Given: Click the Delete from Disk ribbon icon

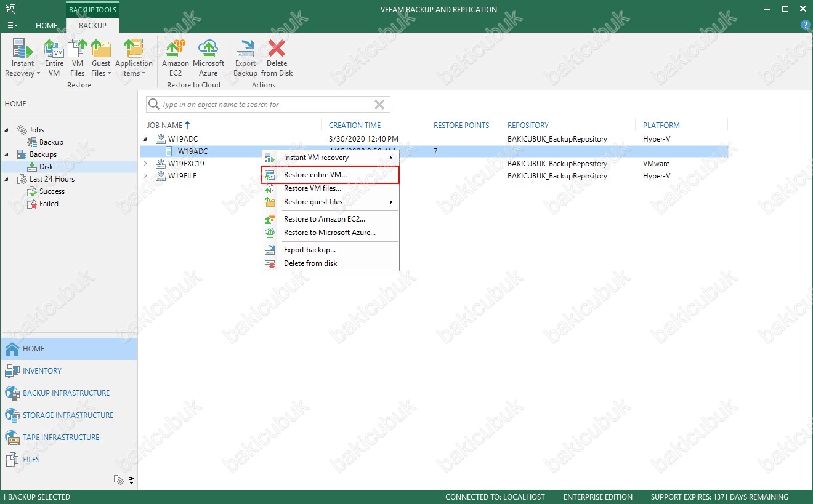Looking at the screenshot, I should (277, 58).
